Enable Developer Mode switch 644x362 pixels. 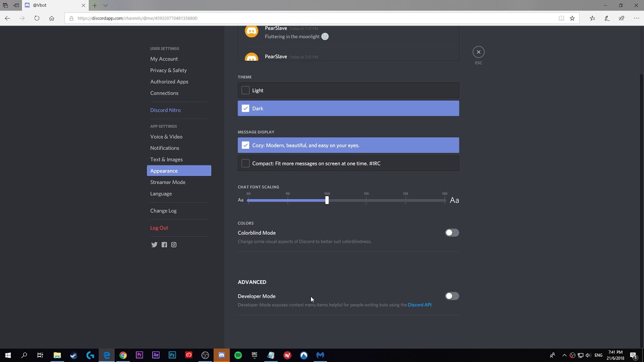coord(452,296)
